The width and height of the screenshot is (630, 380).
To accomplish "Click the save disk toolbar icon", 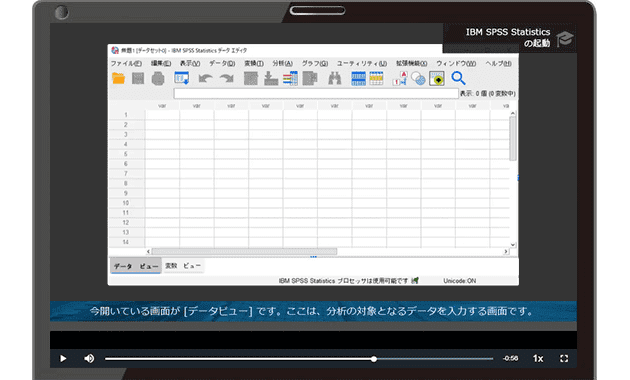I will point(138,78).
